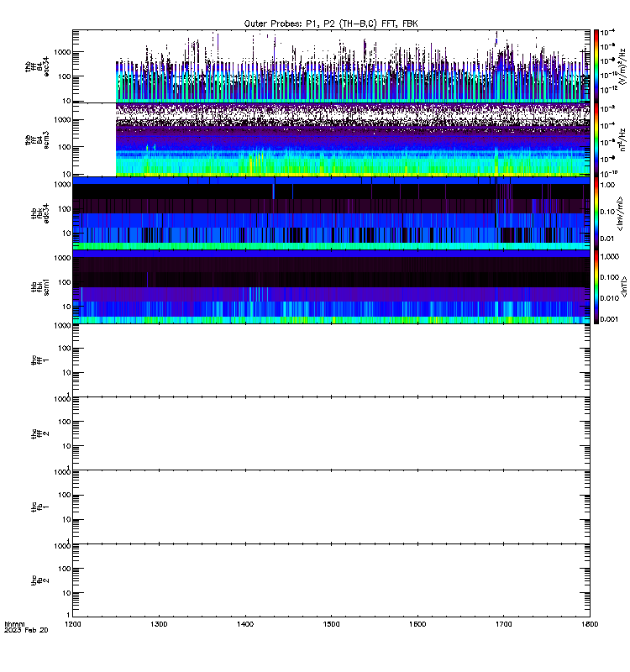
Task: Click the 'nT²/Hz' color bar unit label
Action: 622,139
